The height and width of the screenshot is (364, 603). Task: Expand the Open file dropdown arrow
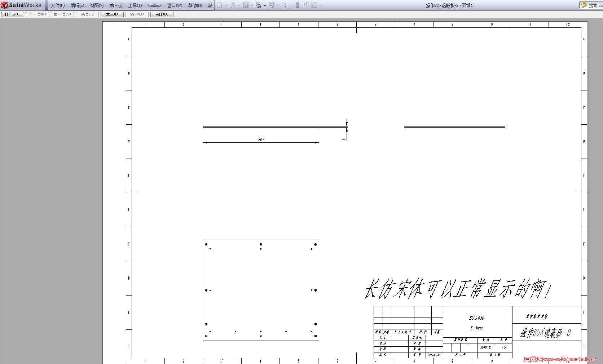pyautogui.click(x=239, y=5)
